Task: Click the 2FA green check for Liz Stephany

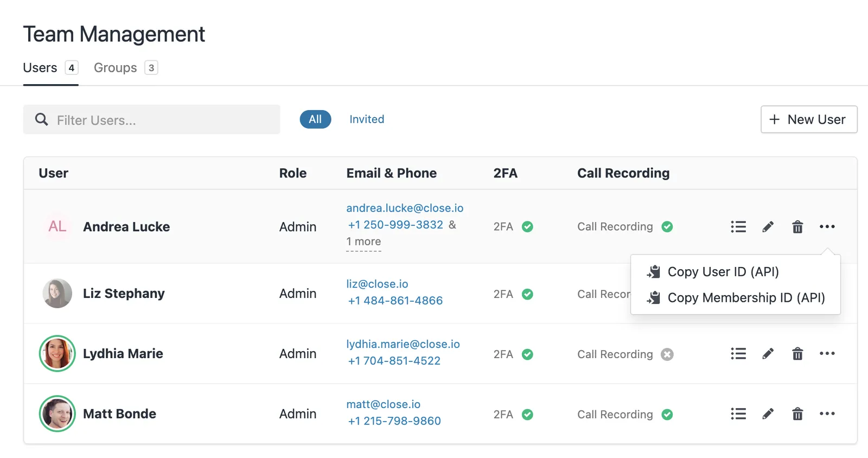Action: 527,294
